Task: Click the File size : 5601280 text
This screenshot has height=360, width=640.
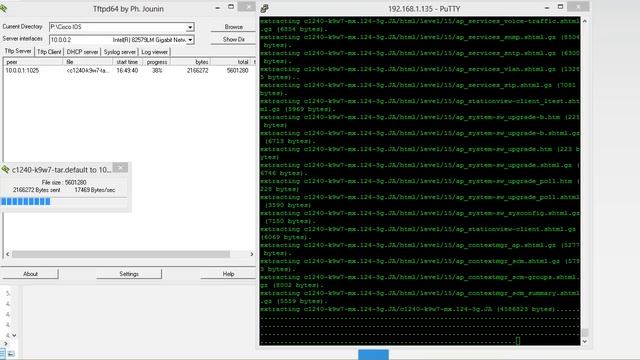Action: click(x=64, y=182)
